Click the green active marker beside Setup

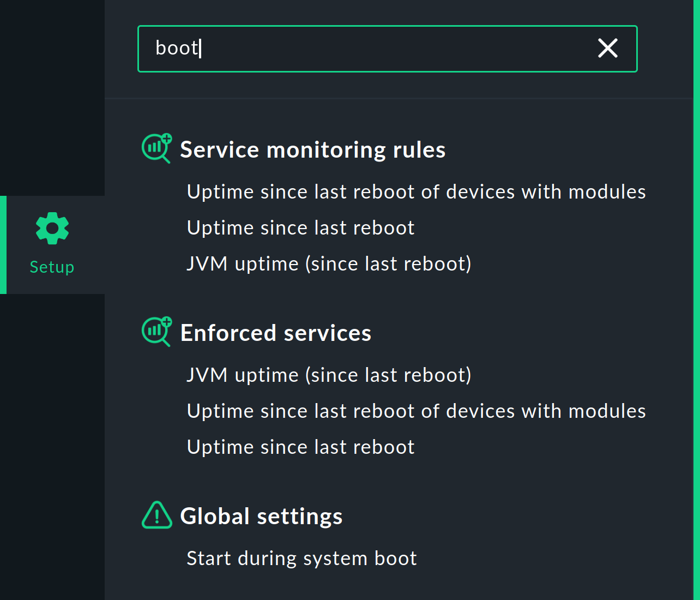point(3,245)
